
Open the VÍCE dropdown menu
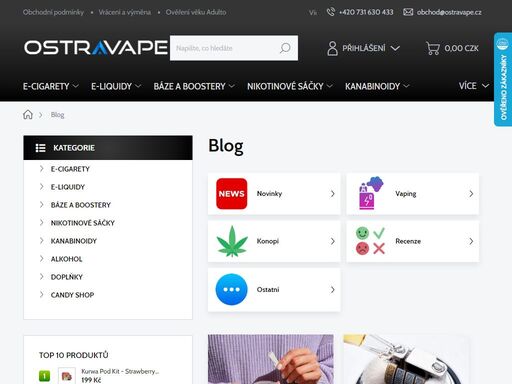[474, 86]
